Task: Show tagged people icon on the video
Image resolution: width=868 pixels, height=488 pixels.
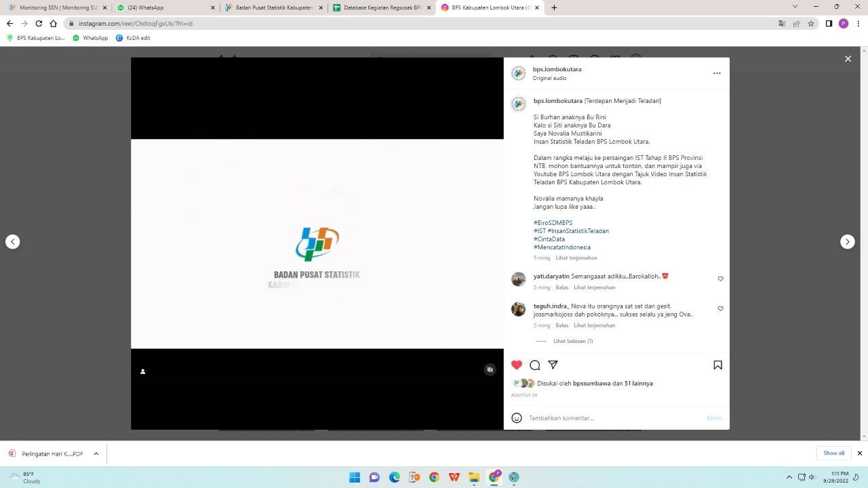Action: click(x=142, y=371)
